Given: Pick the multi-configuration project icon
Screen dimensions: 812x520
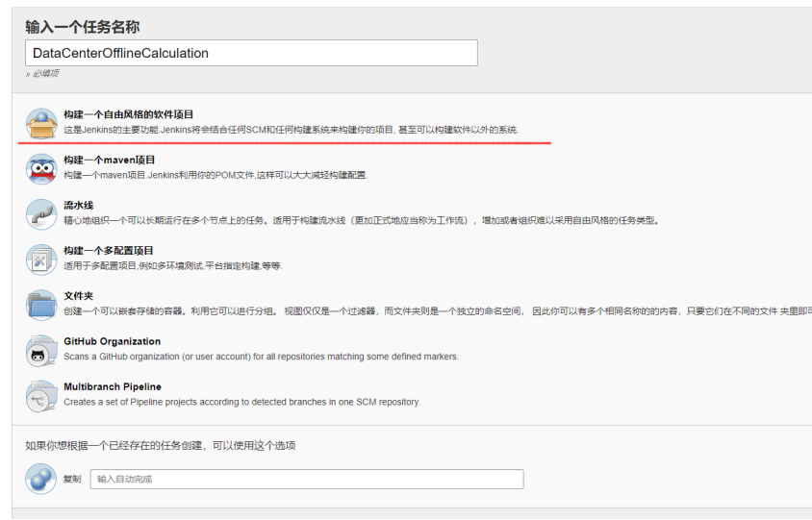Looking at the screenshot, I should 41,260.
